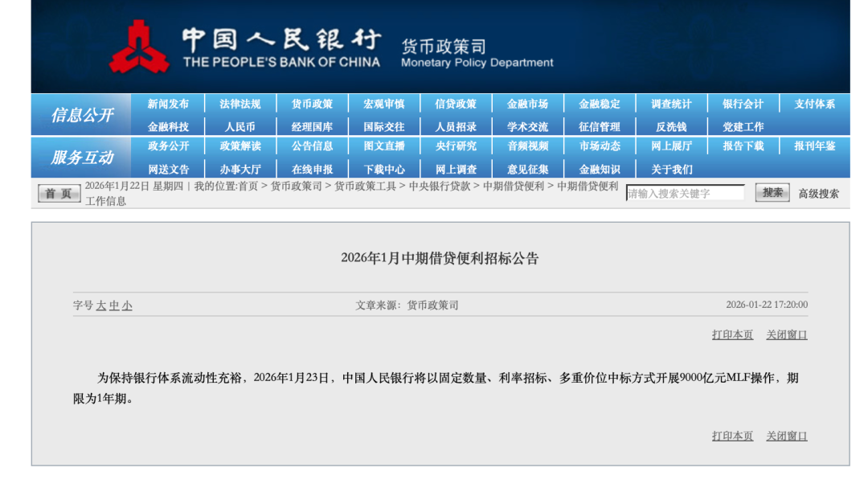The image size is (868, 488).
Task: Visit 报刊年鉴 page
Action: [x=815, y=146]
